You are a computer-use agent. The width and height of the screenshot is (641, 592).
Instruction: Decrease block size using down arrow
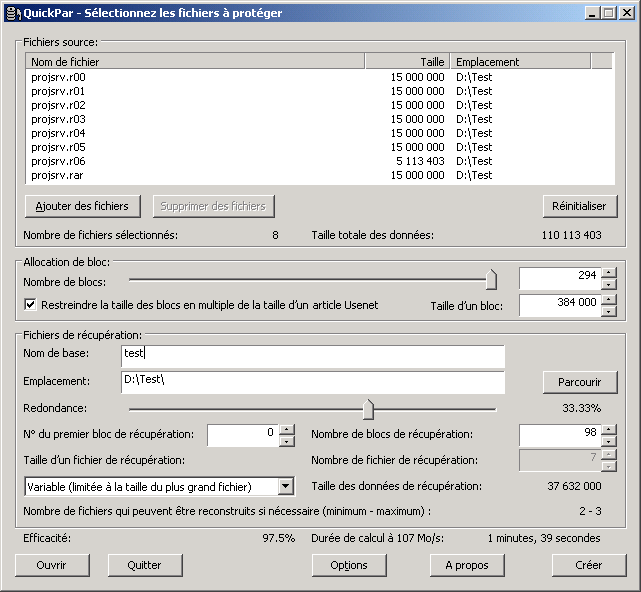point(608,311)
